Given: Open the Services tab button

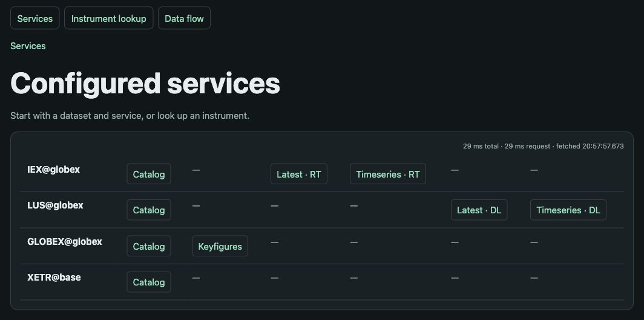Looking at the screenshot, I should (35, 18).
